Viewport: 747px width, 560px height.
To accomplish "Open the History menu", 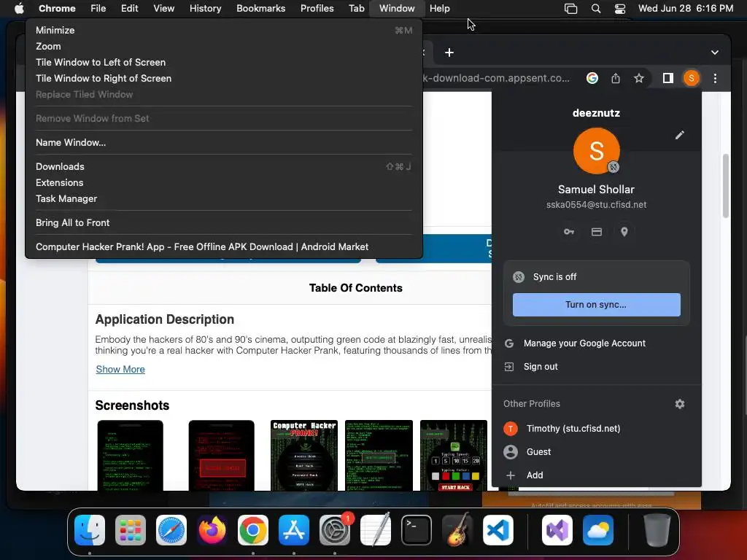I will click(x=205, y=8).
